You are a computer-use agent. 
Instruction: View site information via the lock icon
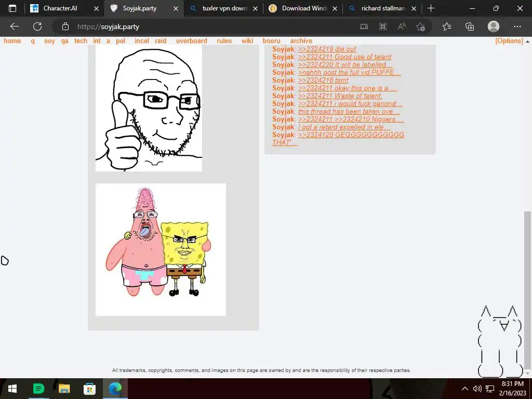65,26
